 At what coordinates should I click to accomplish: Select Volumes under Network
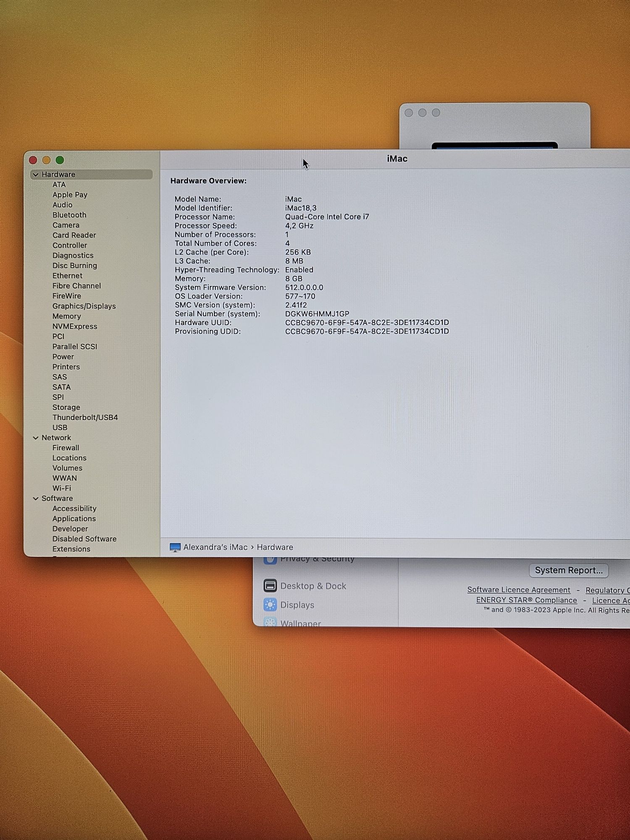point(67,468)
